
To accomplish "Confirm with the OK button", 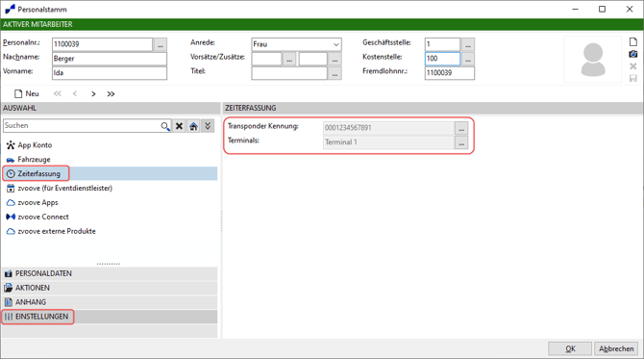I will pyautogui.click(x=570, y=348).
